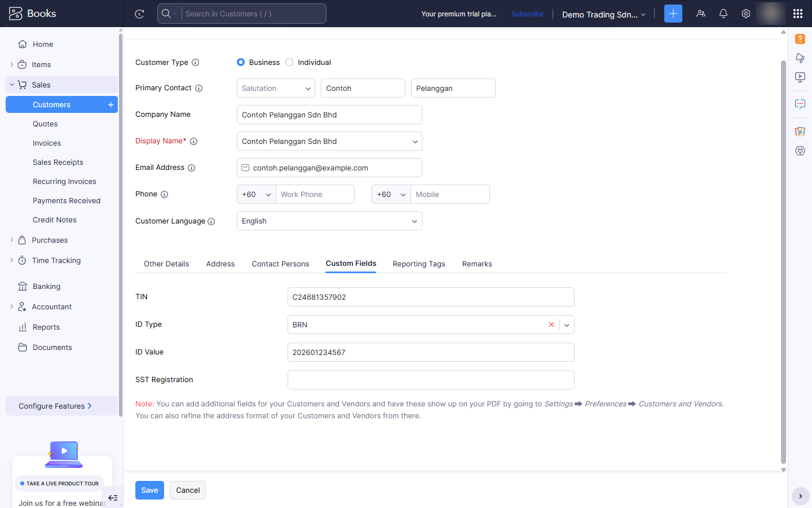The width and height of the screenshot is (812, 508).
Task: Click the Phone info icon
Action: pos(165,194)
